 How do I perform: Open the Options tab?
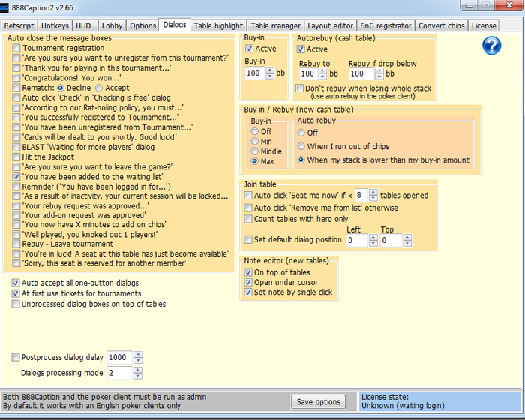tap(143, 25)
